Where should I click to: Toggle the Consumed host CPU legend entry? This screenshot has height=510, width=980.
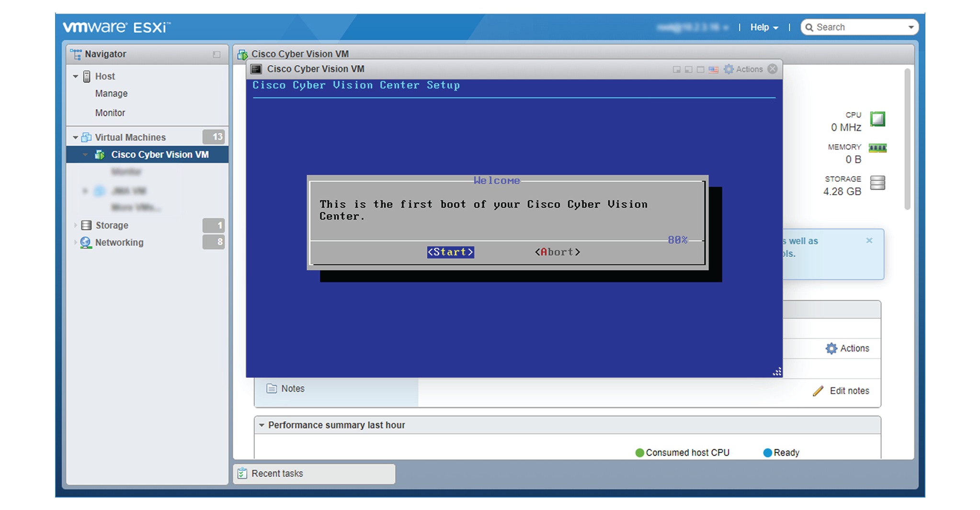[x=682, y=452]
